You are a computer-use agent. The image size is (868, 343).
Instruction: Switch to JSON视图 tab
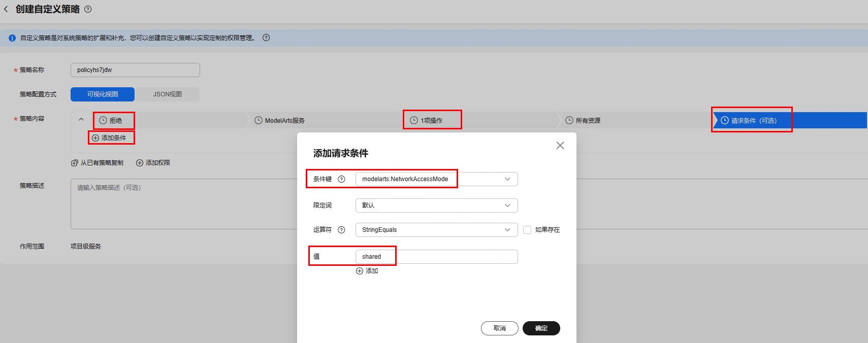tap(168, 94)
